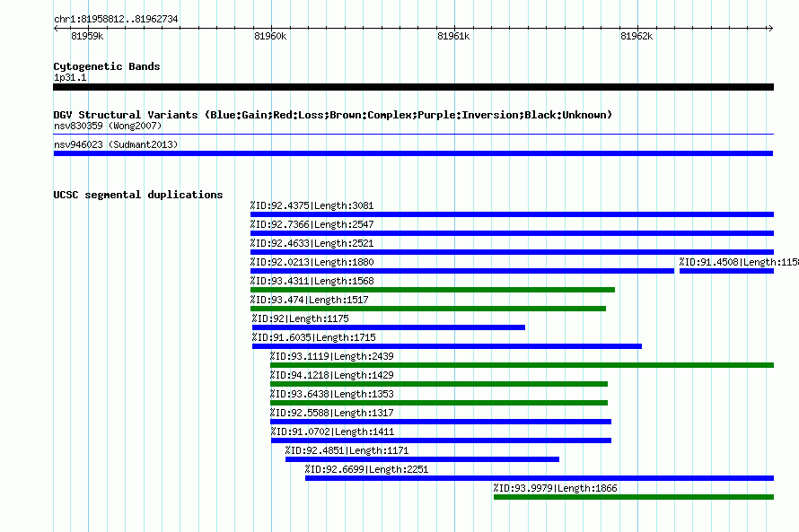Viewport: 799px width, 532px height.
Task: Click the %ID:93.4311|Length:1568 label
Action: click(x=312, y=281)
